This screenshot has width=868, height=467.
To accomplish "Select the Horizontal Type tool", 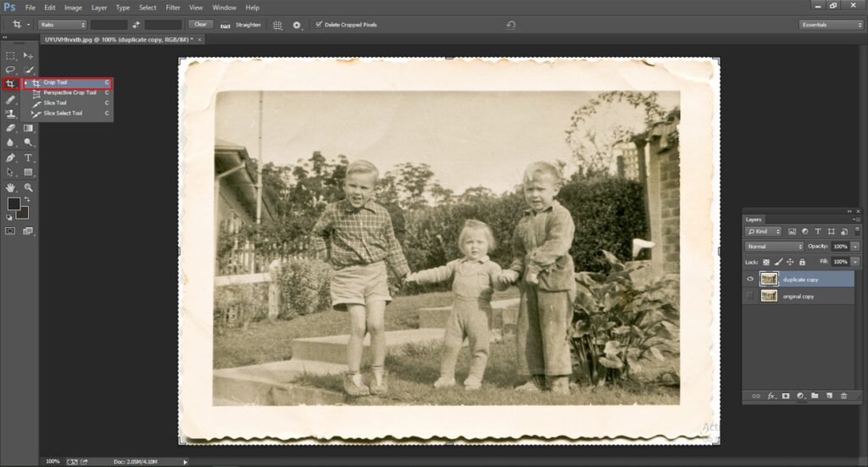I will [x=28, y=158].
